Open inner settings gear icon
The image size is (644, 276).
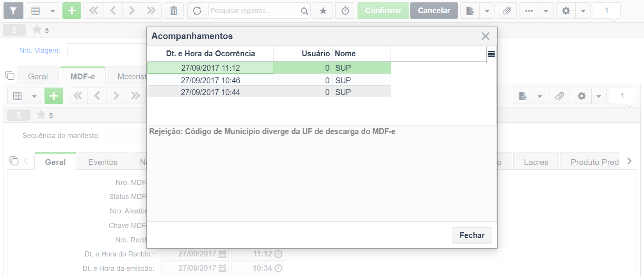tap(582, 96)
